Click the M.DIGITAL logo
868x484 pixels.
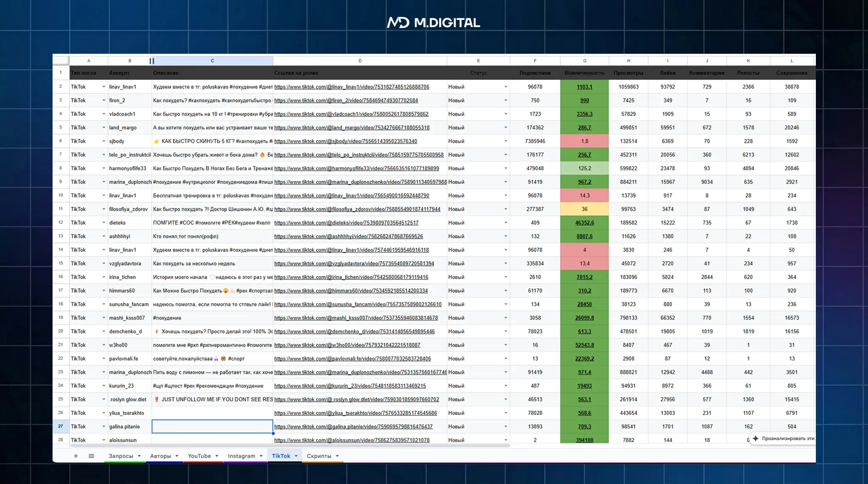click(x=433, y=22)
